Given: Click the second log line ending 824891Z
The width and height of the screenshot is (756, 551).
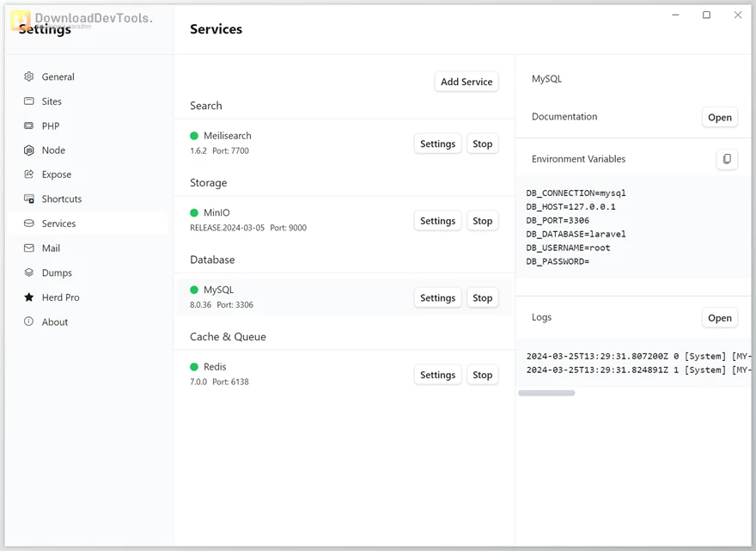Looking at the screenshot, I should (x=638, y=370).
